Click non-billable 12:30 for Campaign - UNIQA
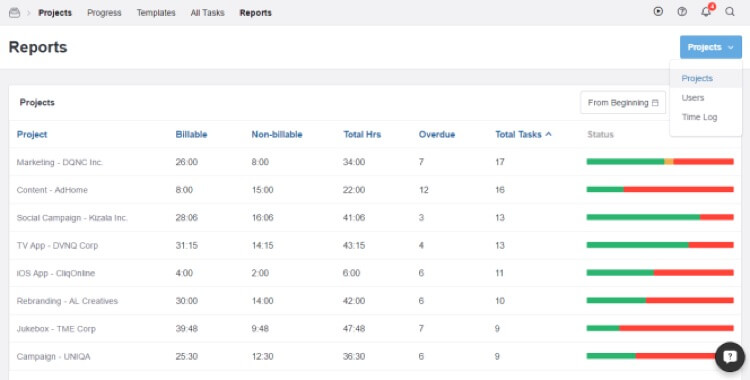Image resolution: width=750 pixels, height=380 pixels. pyautogui.click(x=263, y=357)
